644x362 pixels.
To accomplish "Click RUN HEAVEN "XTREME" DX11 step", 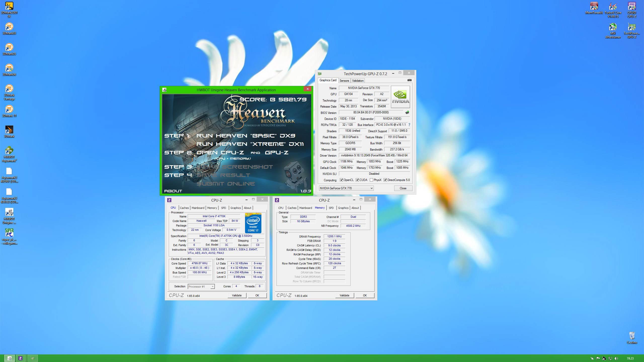I will click(250, 144).
